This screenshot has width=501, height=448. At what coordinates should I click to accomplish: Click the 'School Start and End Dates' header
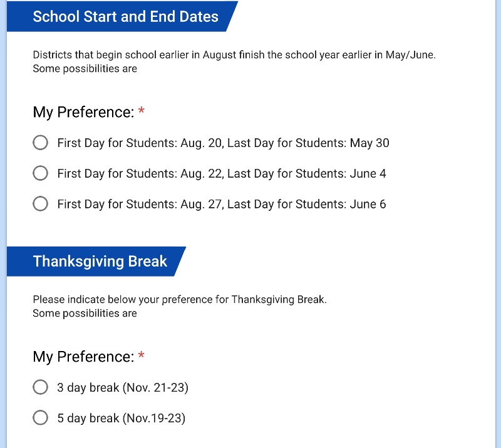[125, 17]
